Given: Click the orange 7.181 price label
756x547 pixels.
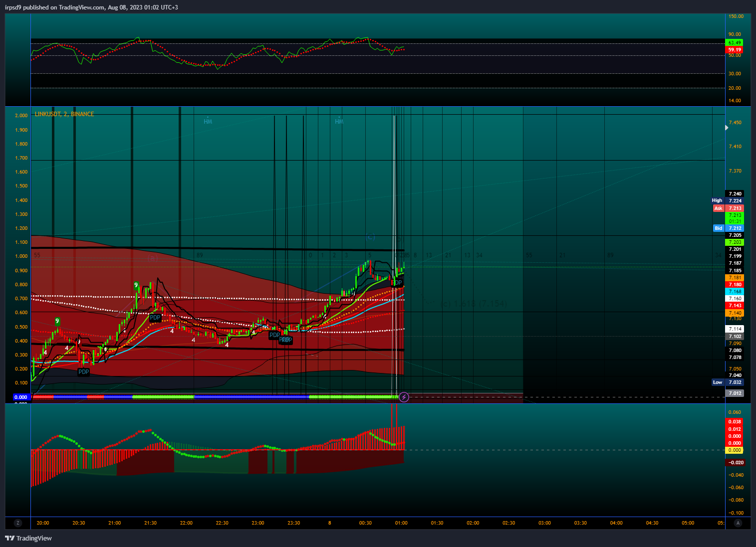Looking at the screenshot, I should pyautogui.click(x=735, y=278).
